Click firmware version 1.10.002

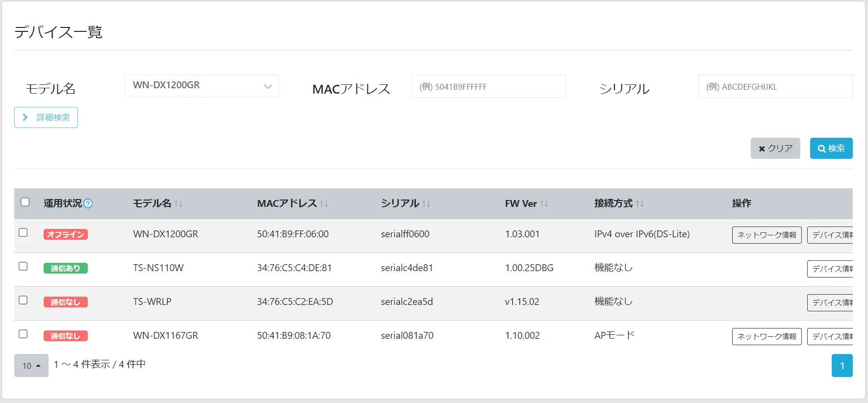click(522, 335)
